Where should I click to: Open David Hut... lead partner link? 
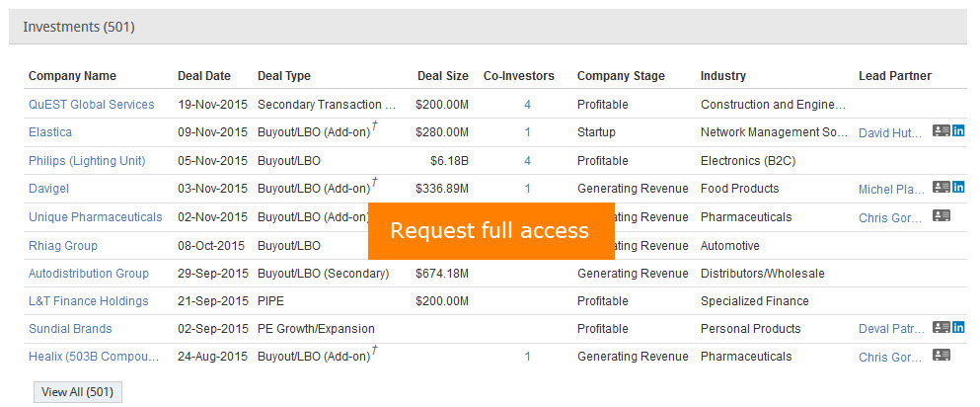pyautogui.click(x=890, y=133)
